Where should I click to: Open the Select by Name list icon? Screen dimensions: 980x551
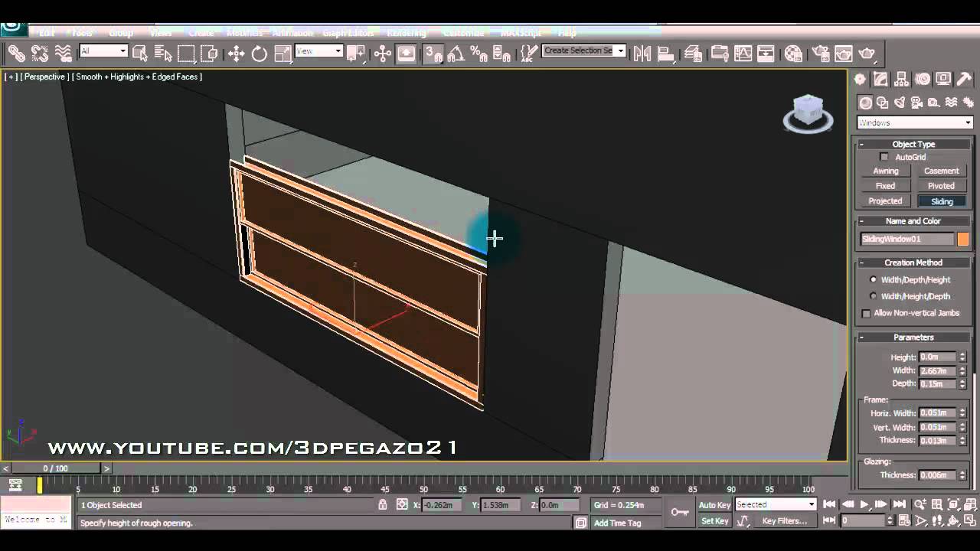click(x=162, y=53)
